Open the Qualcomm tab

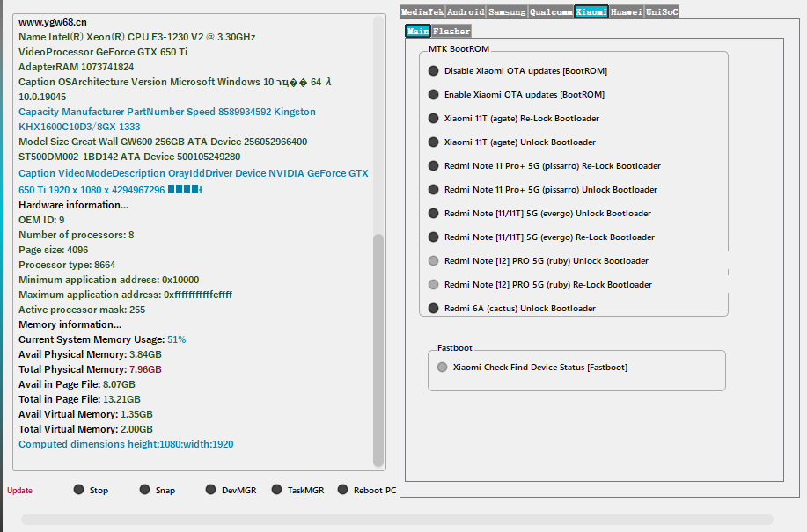click(551, 11)
